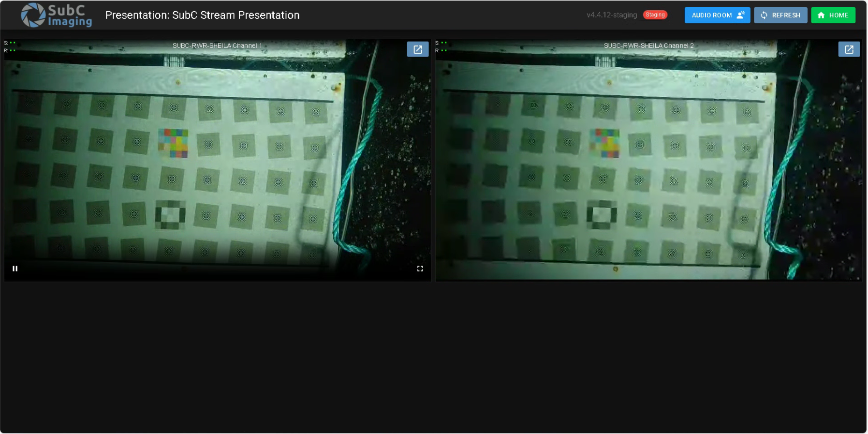Pop out the Channel 2 stream
The width and height of the screenshot is (868, 434).
[849, 49]
